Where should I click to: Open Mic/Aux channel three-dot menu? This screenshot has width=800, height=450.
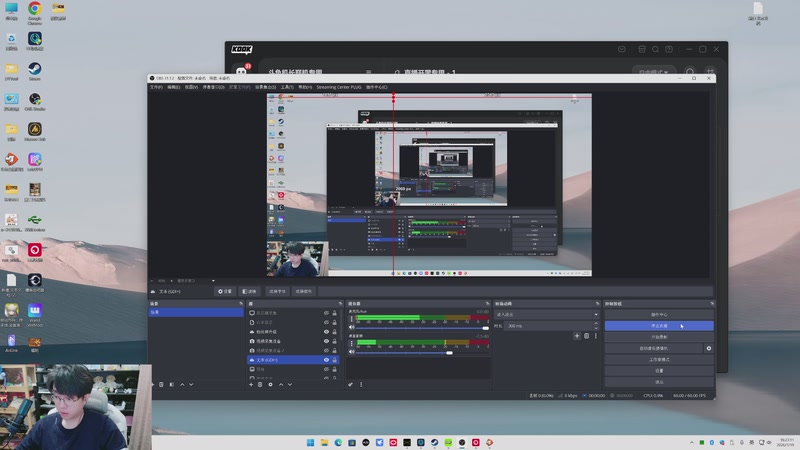[352, 319]
